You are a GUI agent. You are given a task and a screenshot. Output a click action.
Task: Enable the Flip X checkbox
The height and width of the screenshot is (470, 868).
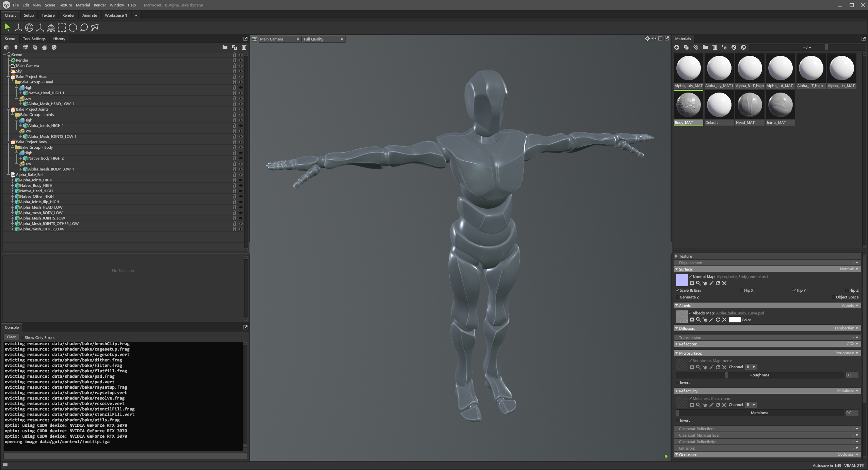742,290
